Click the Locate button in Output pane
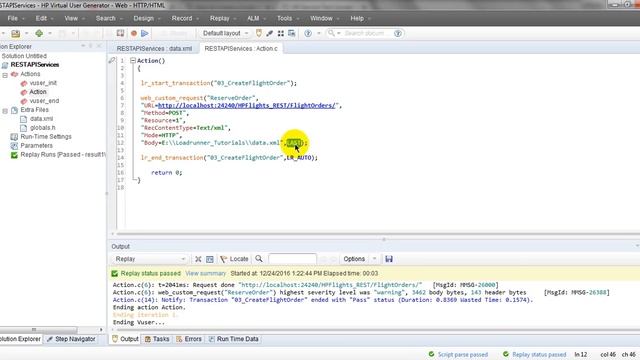The height and width of the screenshot is (360, 640). [x=234, y=259]
